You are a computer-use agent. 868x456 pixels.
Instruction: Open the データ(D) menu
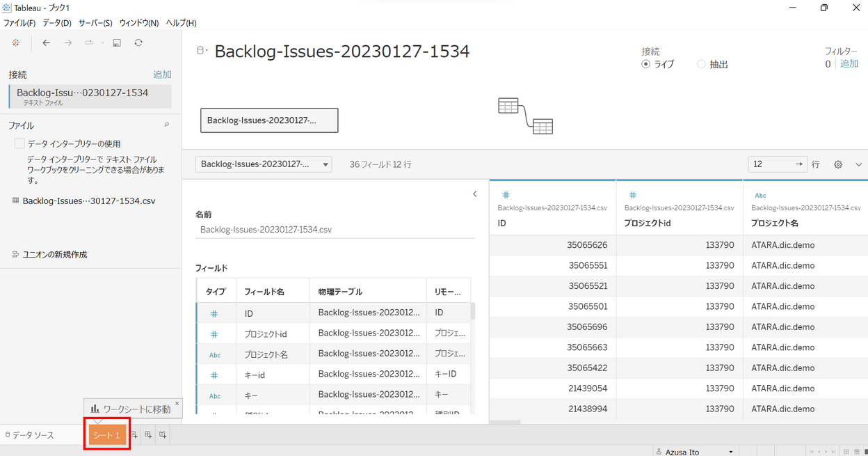pyautogui.click(x=57, y=23)
